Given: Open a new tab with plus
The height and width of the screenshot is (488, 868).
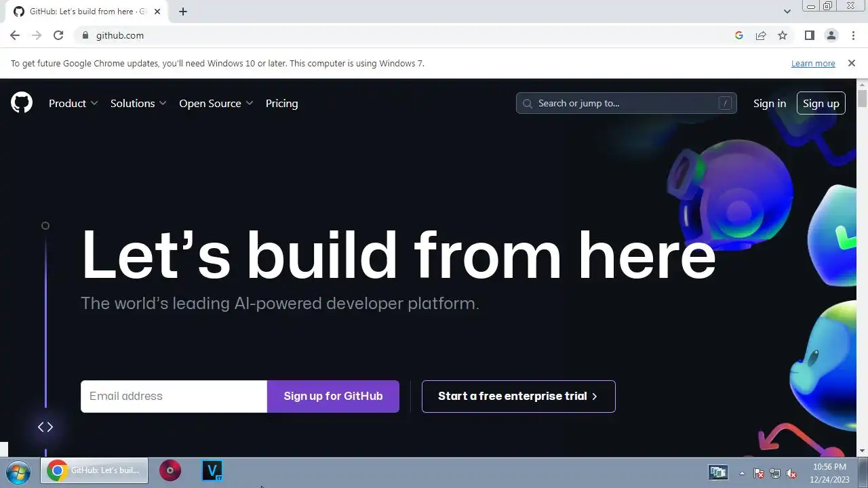Looking at the screenshot, I should click(x=182, y=12).
